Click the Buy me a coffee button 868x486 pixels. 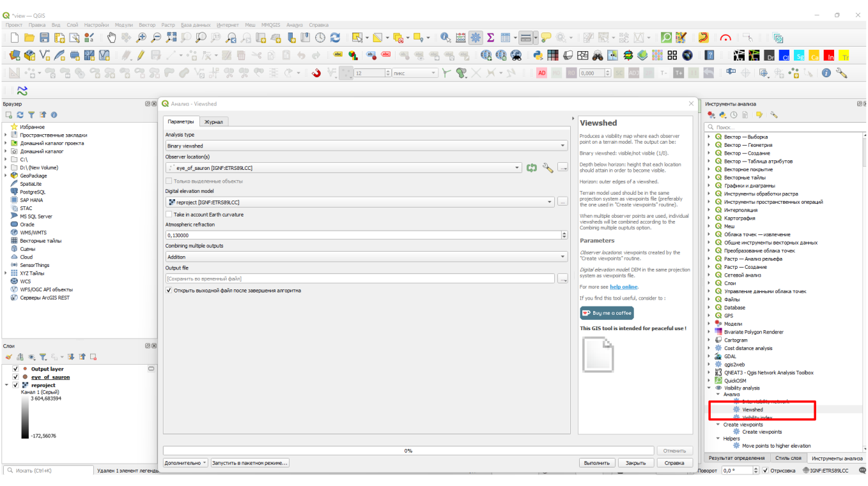pyautogui.click(x=607, y=313)
